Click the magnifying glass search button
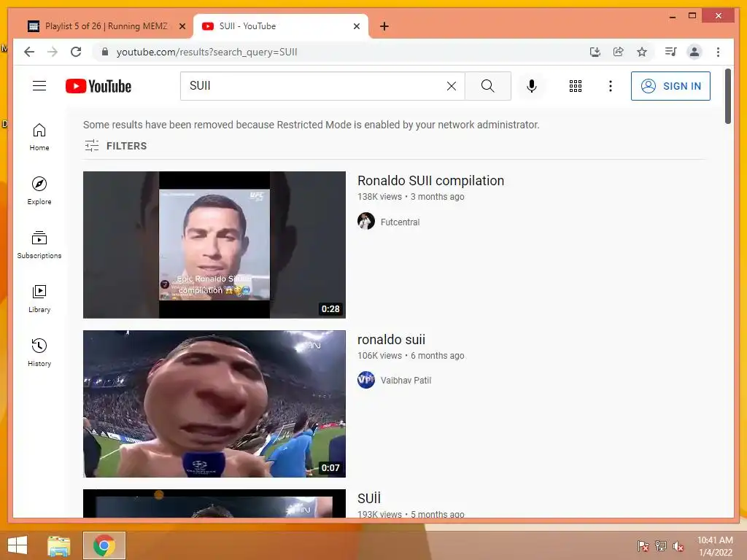The width and height of the screenshot is (747, 560). click(x=488, y=86)
